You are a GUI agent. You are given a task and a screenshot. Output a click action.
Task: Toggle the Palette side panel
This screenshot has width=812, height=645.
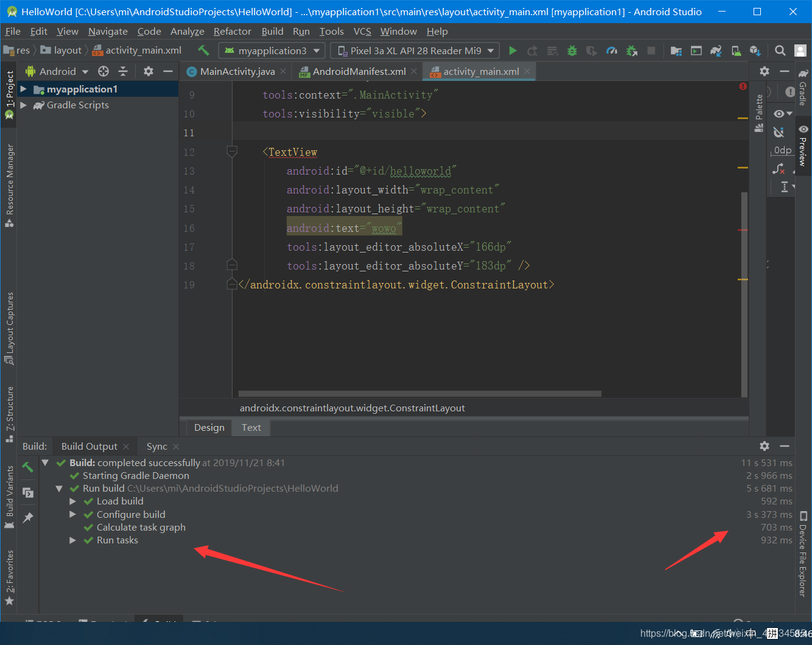(759, 113)
